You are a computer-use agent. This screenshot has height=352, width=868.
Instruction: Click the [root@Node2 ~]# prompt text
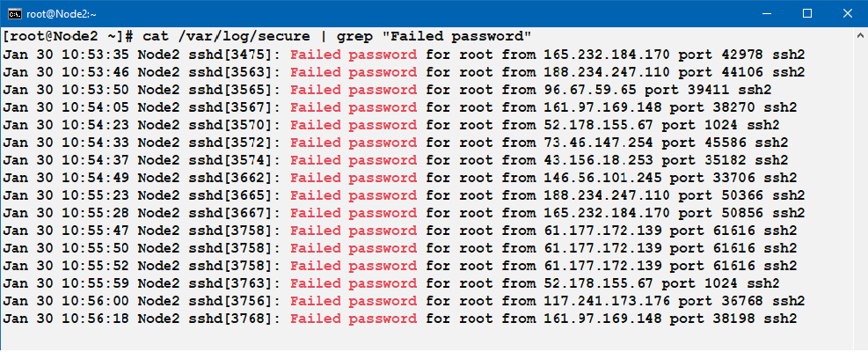click(x=68, y=37)
